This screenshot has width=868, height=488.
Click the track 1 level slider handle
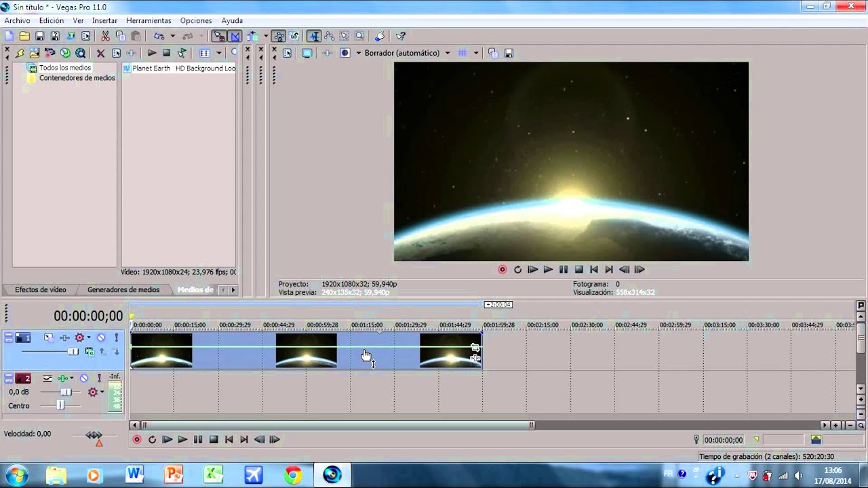[x=73, y=351]
